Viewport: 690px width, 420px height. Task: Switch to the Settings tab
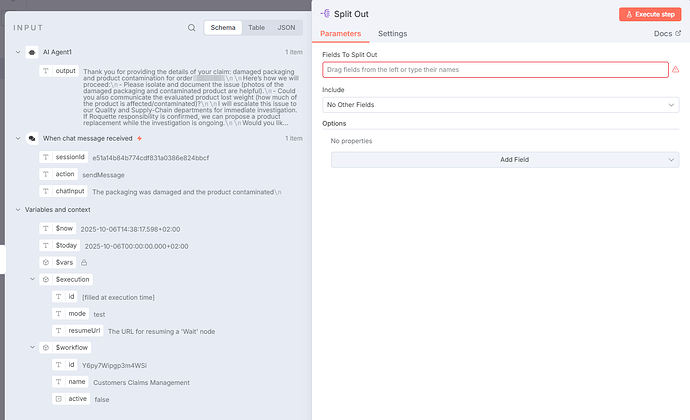[x=392, y=34]
